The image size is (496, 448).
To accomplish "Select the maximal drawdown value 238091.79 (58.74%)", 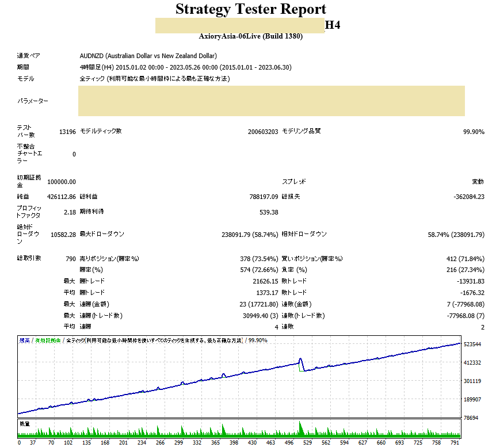I will tap(250, 235).
